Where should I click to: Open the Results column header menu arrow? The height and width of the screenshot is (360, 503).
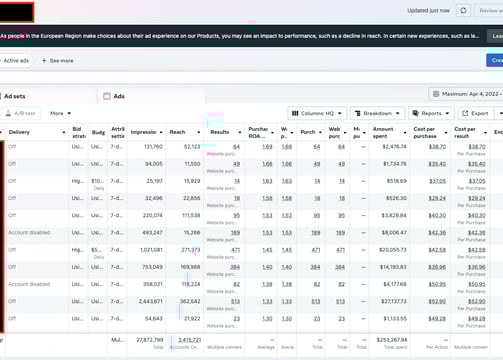coord(240,132)
